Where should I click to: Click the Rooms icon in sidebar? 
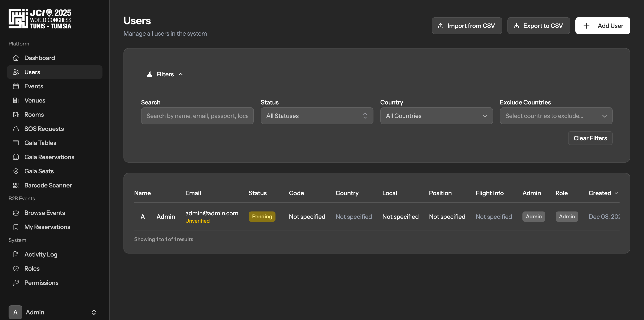16,115
